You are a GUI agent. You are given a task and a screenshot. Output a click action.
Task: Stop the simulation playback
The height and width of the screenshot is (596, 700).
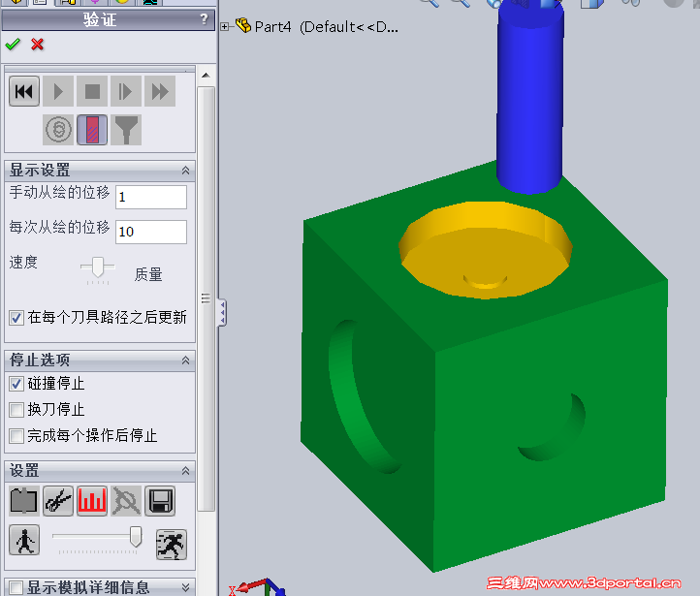92,91
